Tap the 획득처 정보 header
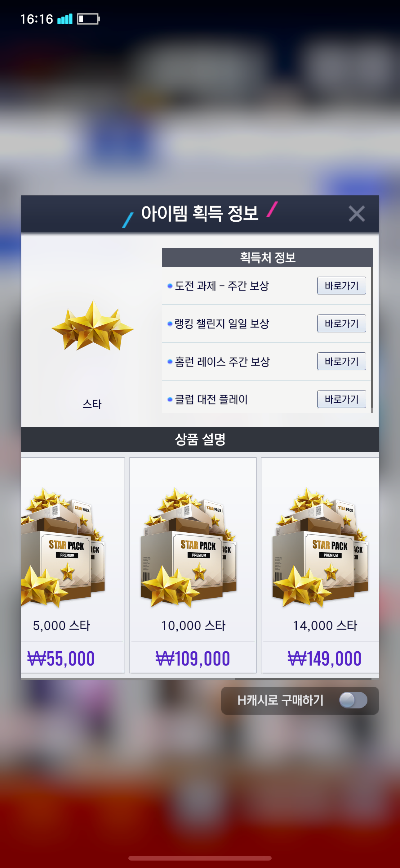Screen dimensions: 400x868 tap(268, 257)
